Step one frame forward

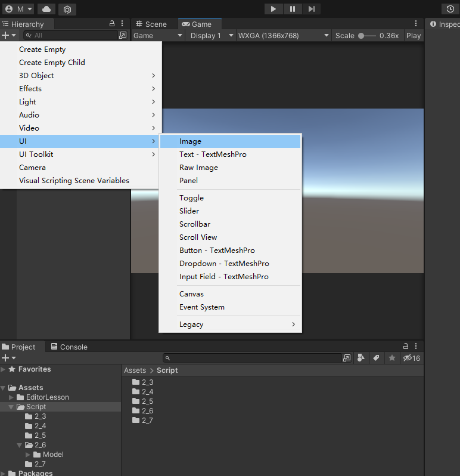tap(312, 9)
